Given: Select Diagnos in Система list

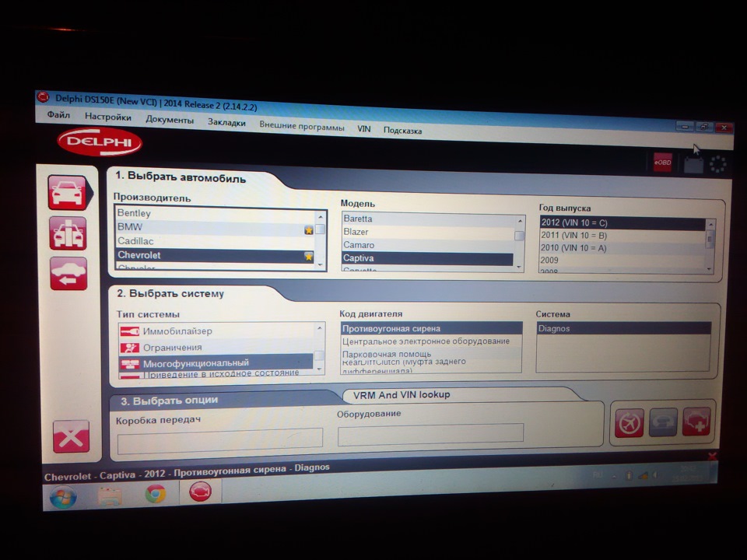Looking at the screenshot, I should [x=623, y=328].
